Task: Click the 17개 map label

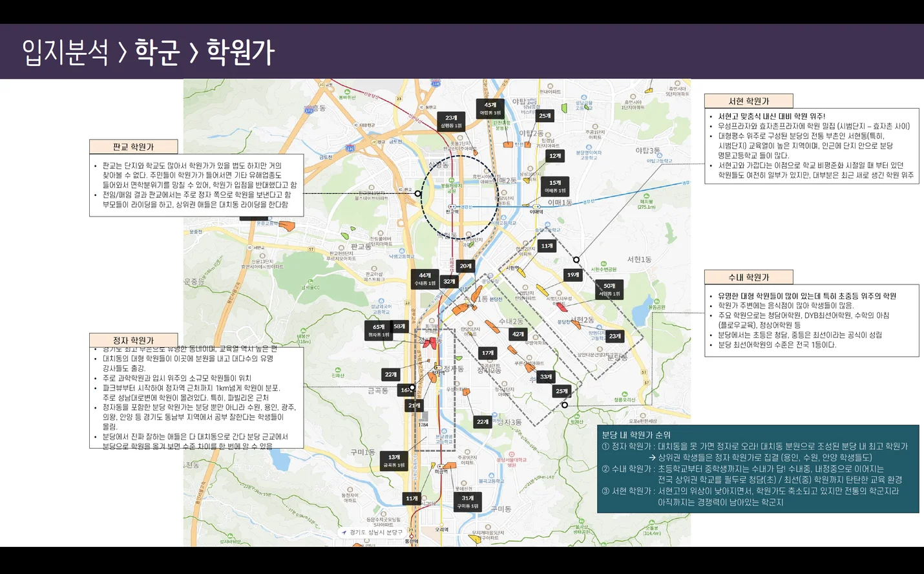Action: coord(488,353)
